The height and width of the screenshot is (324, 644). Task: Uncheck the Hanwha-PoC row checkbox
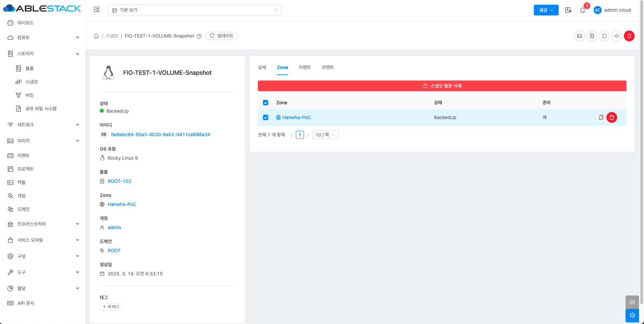point(266,117)
